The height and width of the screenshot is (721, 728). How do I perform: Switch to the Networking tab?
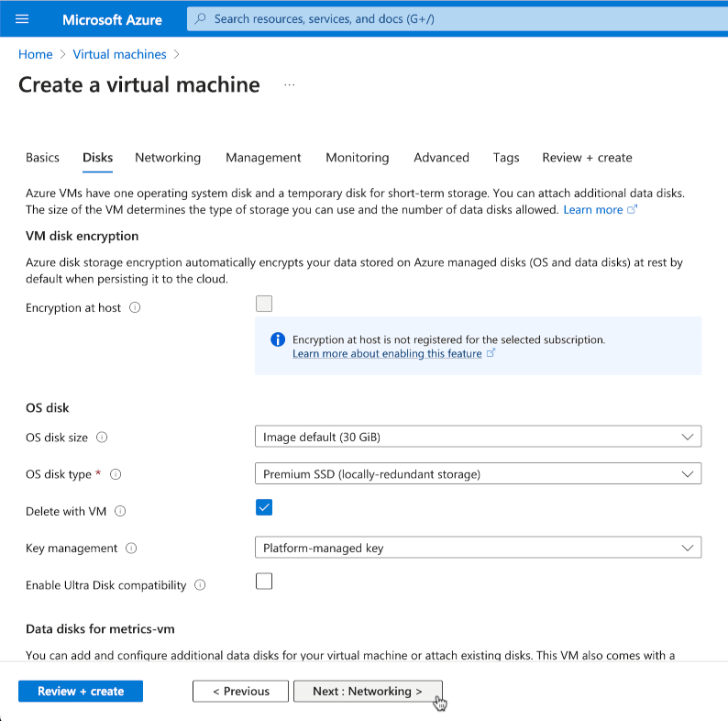point(168,158)
